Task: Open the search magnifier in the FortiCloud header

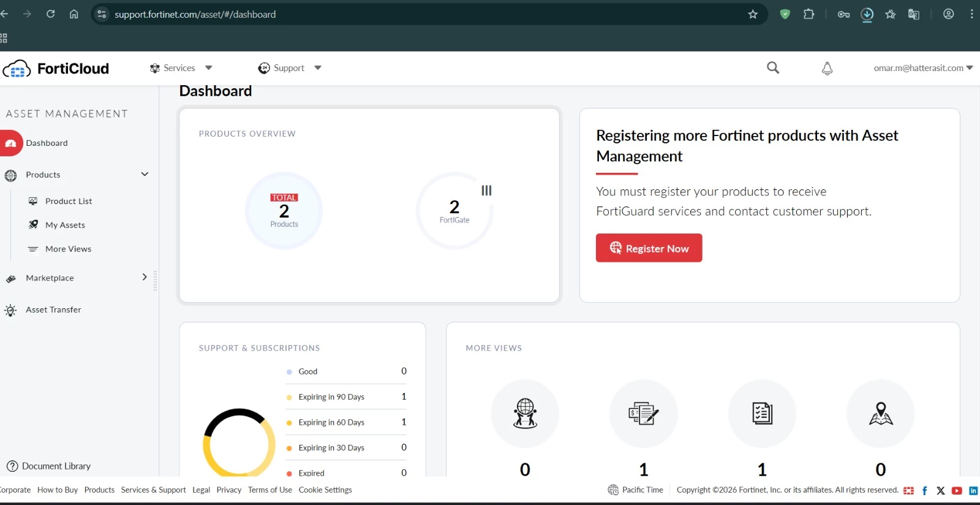Action: pos(773,68)
